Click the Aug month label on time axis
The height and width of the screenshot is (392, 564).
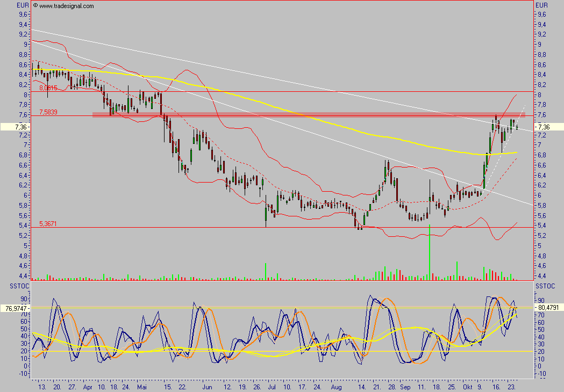[x=337, y=387]
